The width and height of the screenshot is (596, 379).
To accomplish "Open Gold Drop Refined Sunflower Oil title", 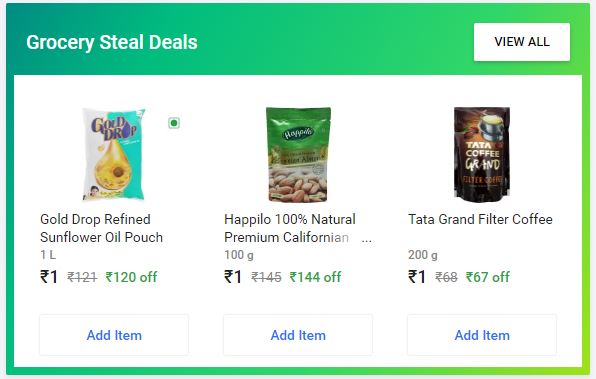I will coord(101,228).
